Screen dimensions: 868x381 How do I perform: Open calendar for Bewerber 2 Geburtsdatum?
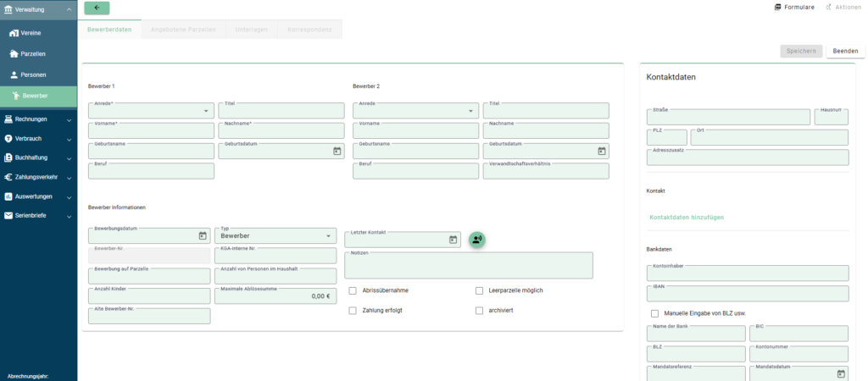click(x=602, y=151)
